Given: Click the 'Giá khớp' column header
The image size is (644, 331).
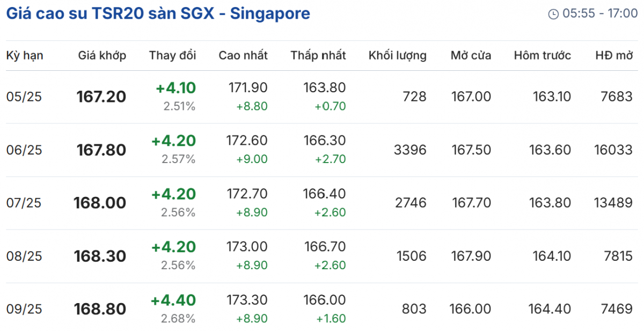Looking at the screenshot, I should [x=102, y=55].
